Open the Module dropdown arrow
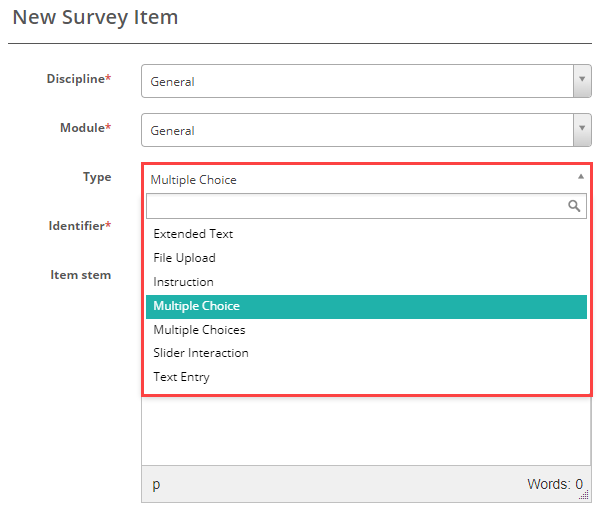Image resolution: width=600 pixels, height=509 pixels. point(581,130)
